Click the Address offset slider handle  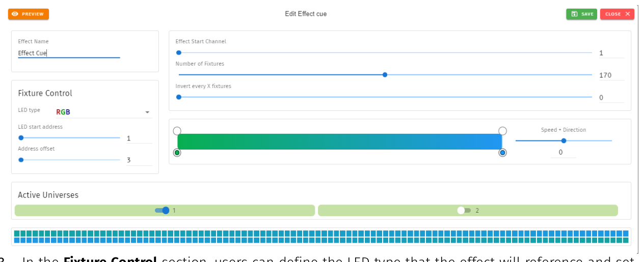click(21, 160)
